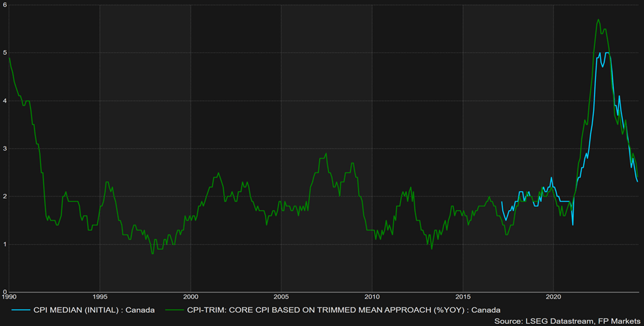Click the 1990 x-axis label
Image resolution: width=644 pixels, height=326 pixels.
pyautogui.click(x=9, y=297)
